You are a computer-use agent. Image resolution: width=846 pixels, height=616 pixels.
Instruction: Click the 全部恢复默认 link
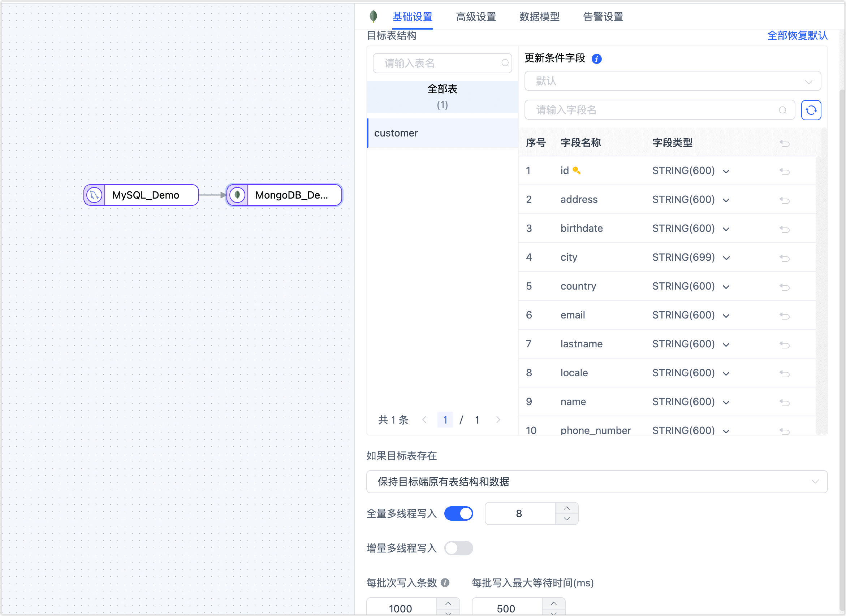[x=797, y=36]
